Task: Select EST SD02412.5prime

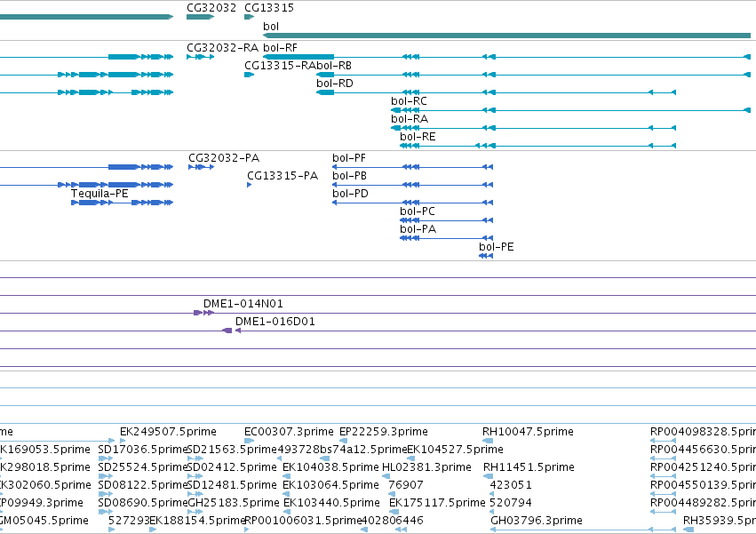Action: tap(232, 467)
